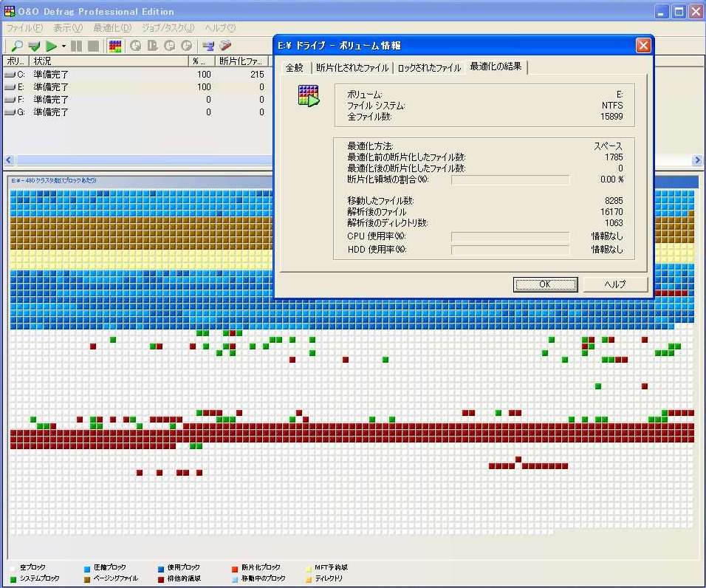Open the 最適化(D) menu

click(x=112, y=28)
